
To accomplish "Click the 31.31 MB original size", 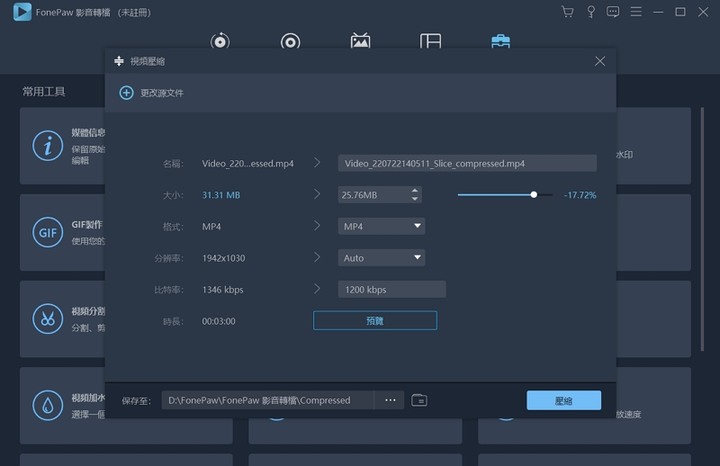I will point(221,195).
